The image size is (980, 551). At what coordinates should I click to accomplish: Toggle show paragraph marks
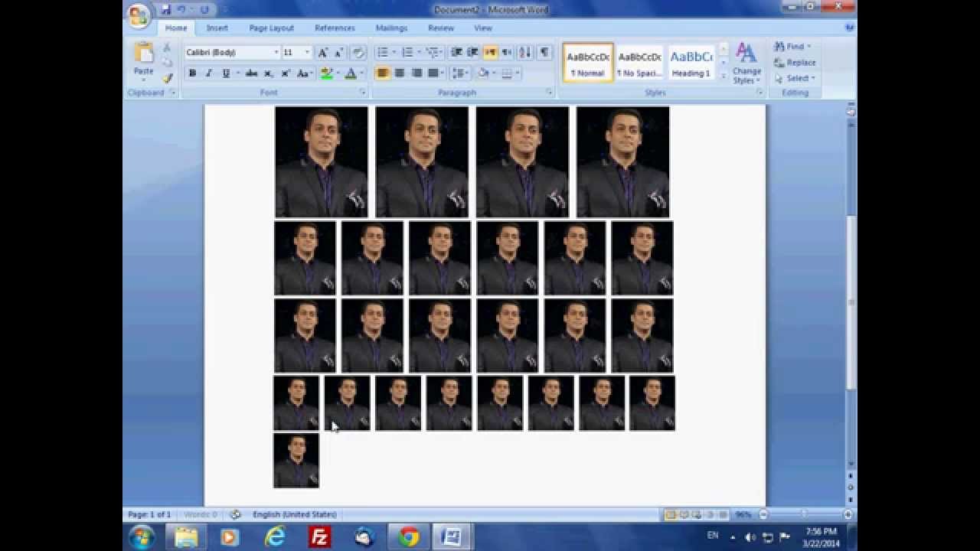coord(544,52)
